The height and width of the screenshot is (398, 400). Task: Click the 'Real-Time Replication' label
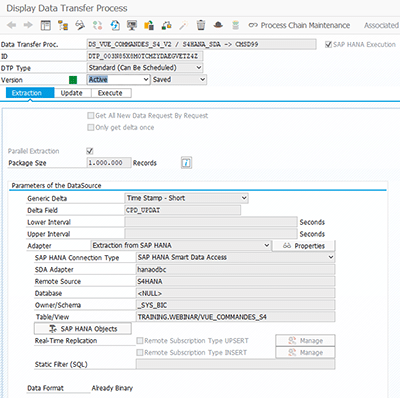point(66,341)
